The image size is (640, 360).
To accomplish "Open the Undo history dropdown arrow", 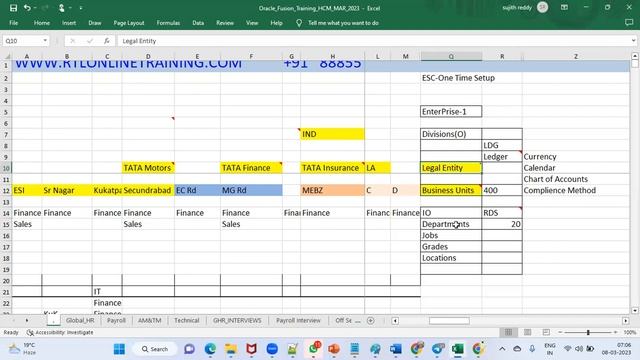I will 35,8.
